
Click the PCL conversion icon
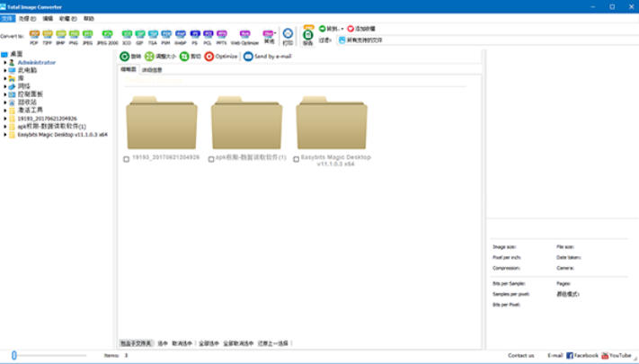pos(208,34)
